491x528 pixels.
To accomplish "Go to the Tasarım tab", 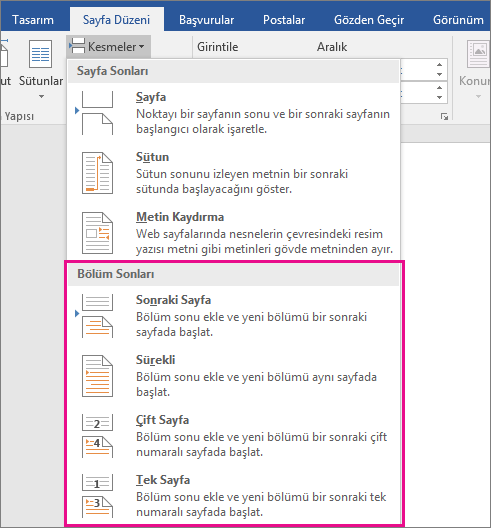I will (33, 20).
